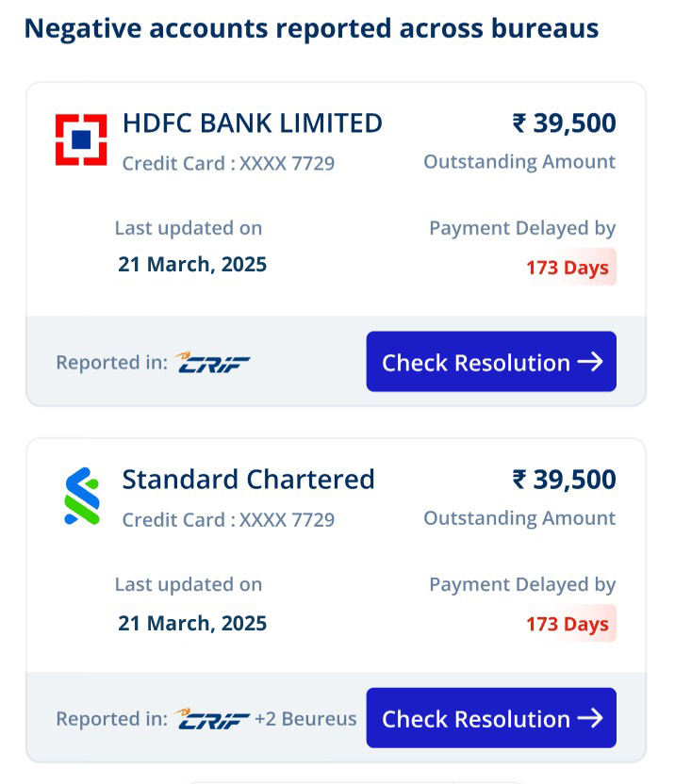Tap Negative accounts reported across bureaus heading

click(x=312, y=28)
